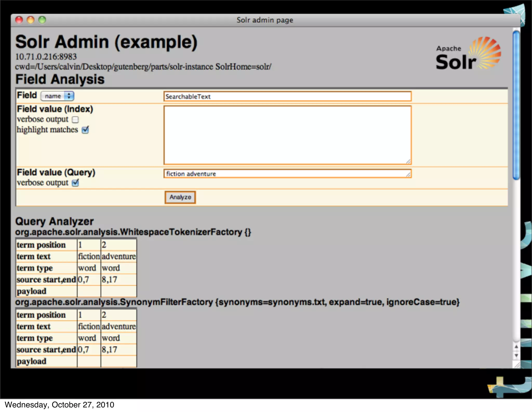
Task: Click resize handle of Query textarea
Action: click(408, 175)
